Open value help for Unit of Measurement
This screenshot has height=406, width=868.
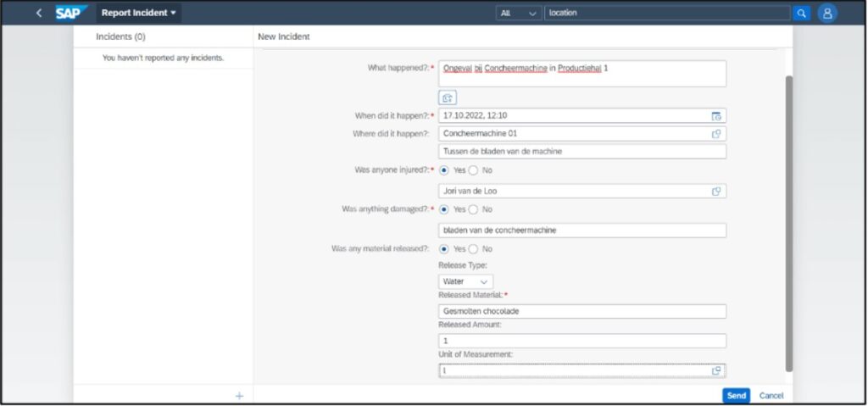(x=716, y=370)
